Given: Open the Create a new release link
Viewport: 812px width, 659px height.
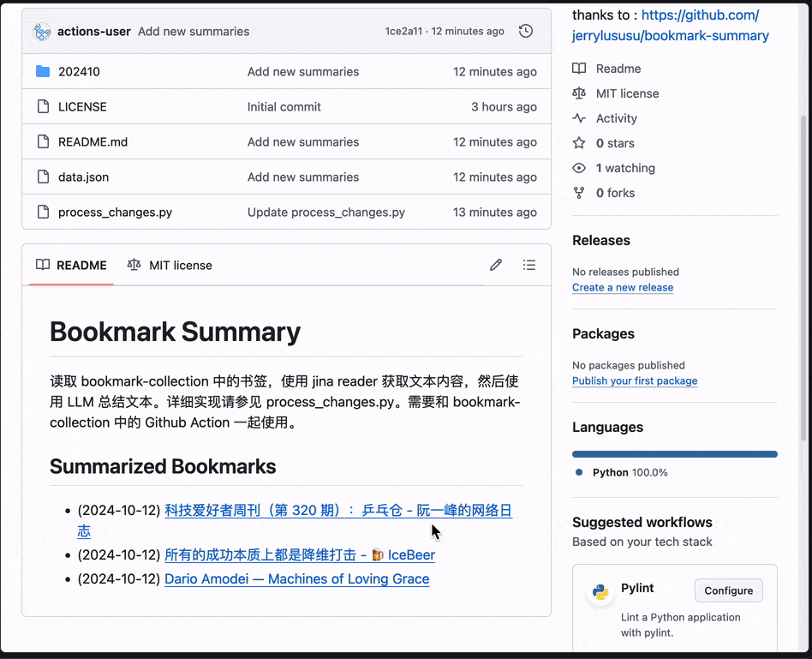Looking at the screenshot, I should pos(623,287).
